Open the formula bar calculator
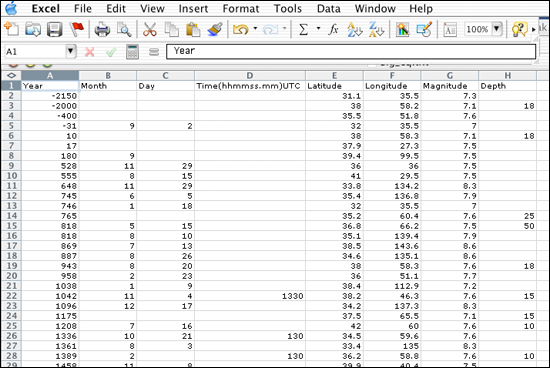The image size is (550, 368). (x=132, y=52)
